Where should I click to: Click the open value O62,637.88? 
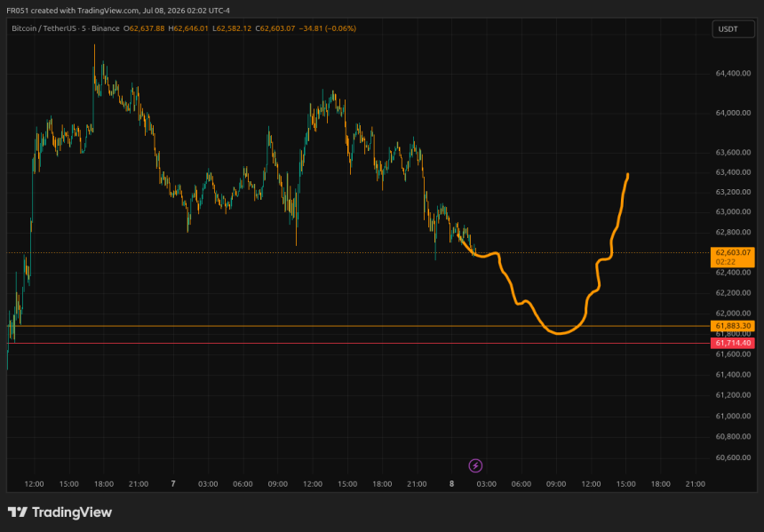tap(144, 28)
